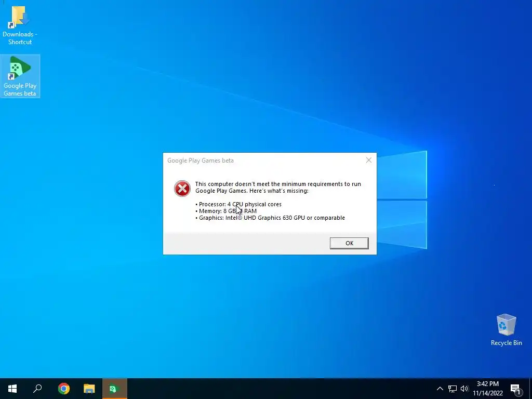The width and height of the screenshot is (532, 399).
Task: Open the Windows Start menu
Action: (x=12, y=389)
